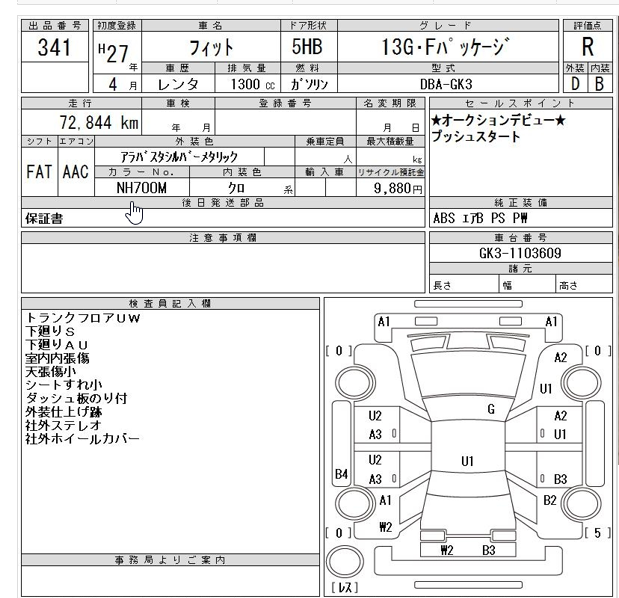
Task: Click the 保証書 entry
Action: [x=44, y=218]
